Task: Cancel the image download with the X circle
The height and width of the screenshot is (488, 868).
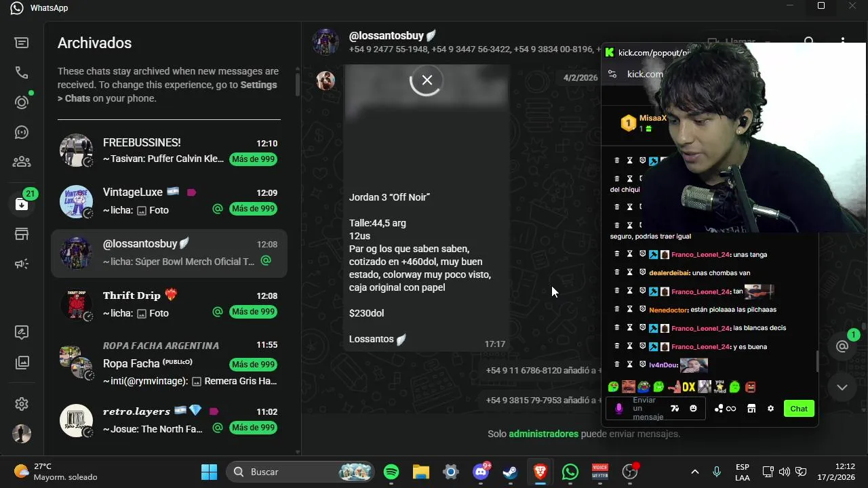Action: coord(427,80)
